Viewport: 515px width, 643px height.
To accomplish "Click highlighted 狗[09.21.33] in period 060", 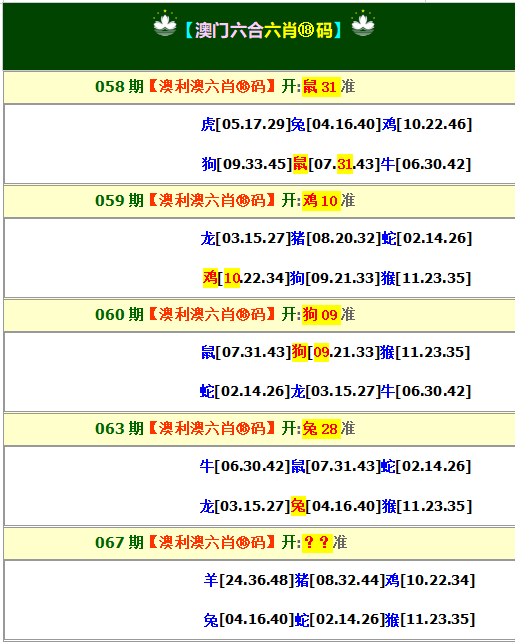I will click(x=335, y=352).
